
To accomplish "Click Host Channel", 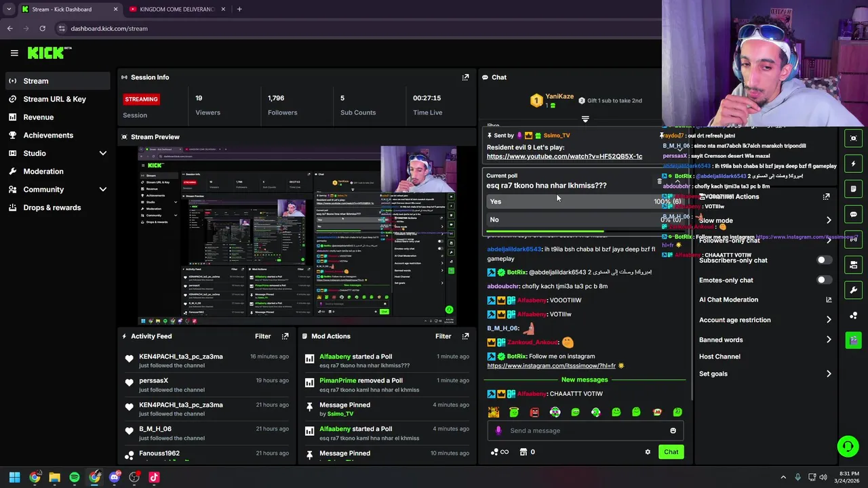I will click(719, 357).
